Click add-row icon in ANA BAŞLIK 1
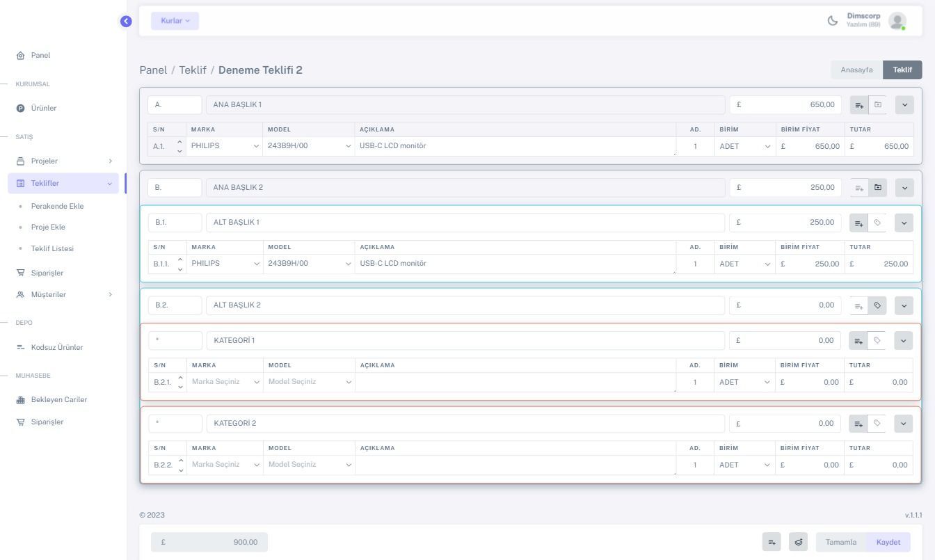 [x=859, y=105]
